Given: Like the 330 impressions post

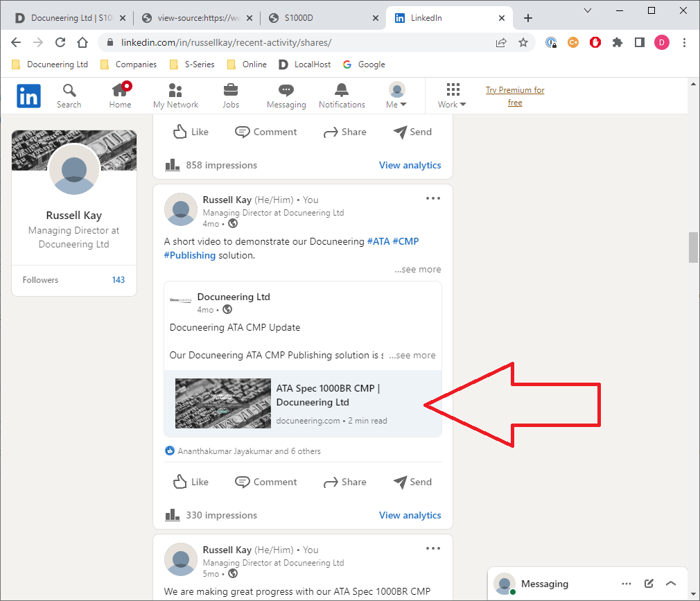Looking at the screenshot, I should point(191,482).
